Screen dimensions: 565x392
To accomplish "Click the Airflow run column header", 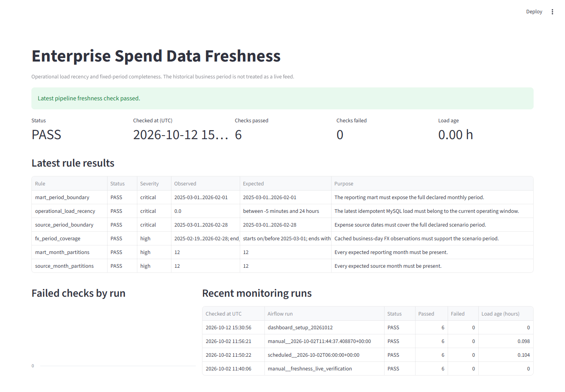I will (324, 314).
